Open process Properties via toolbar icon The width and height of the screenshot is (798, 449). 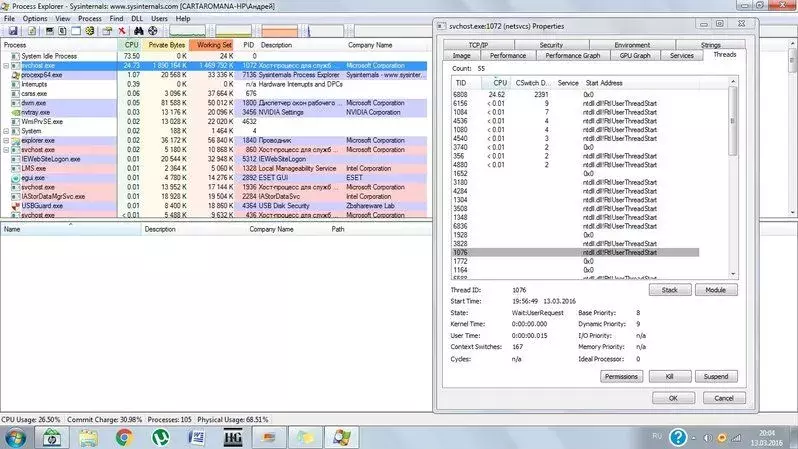click(107, 31)
